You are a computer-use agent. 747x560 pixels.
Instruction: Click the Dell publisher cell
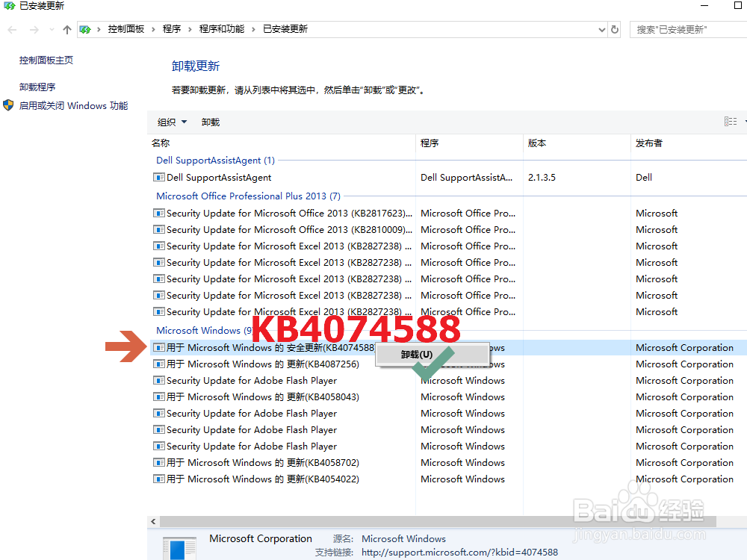tap(644, 178)
